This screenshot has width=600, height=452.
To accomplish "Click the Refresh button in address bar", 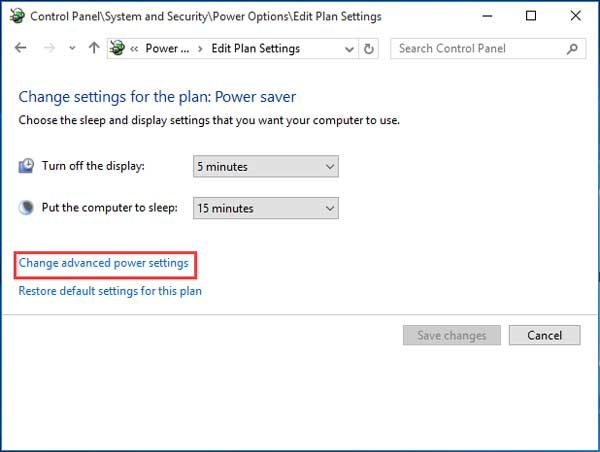I will coord(370,48).
